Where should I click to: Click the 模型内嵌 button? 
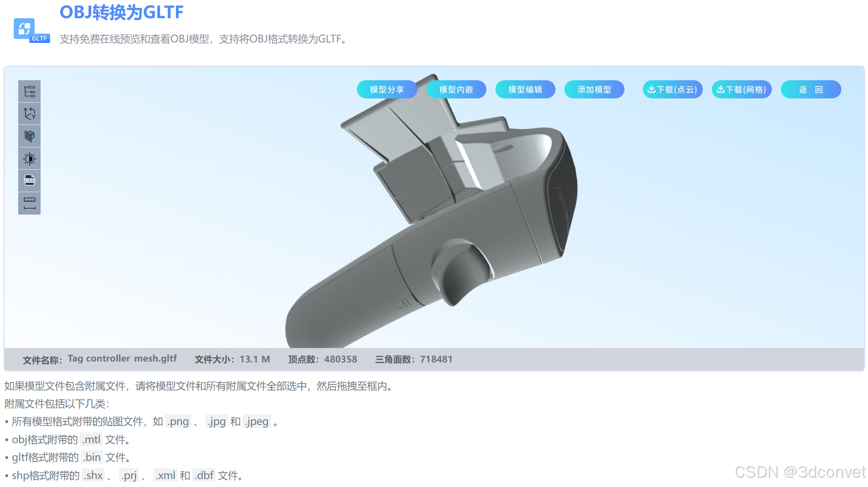tap(456, 89)
